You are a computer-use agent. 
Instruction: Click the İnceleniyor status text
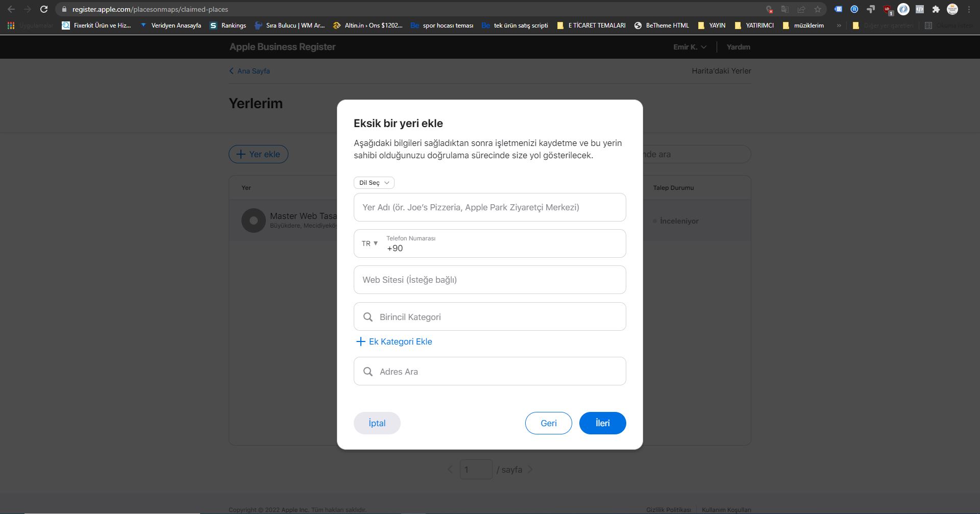point(679,221)
